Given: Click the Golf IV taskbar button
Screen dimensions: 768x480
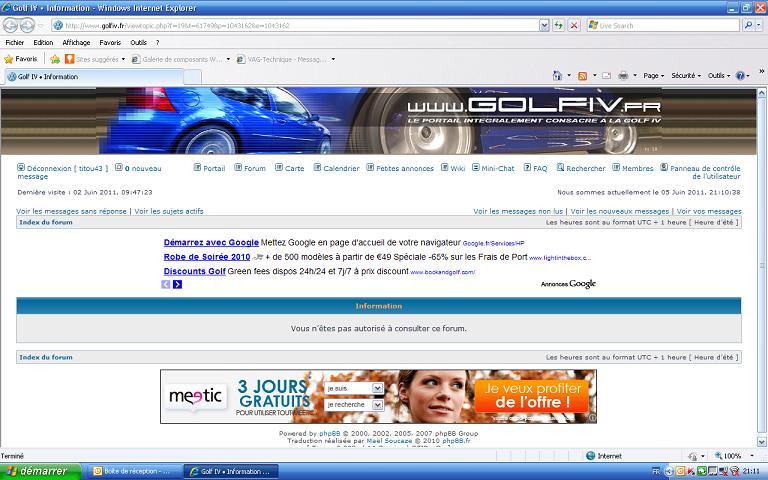Looking at the screenshot, I should tap(231, 471).
